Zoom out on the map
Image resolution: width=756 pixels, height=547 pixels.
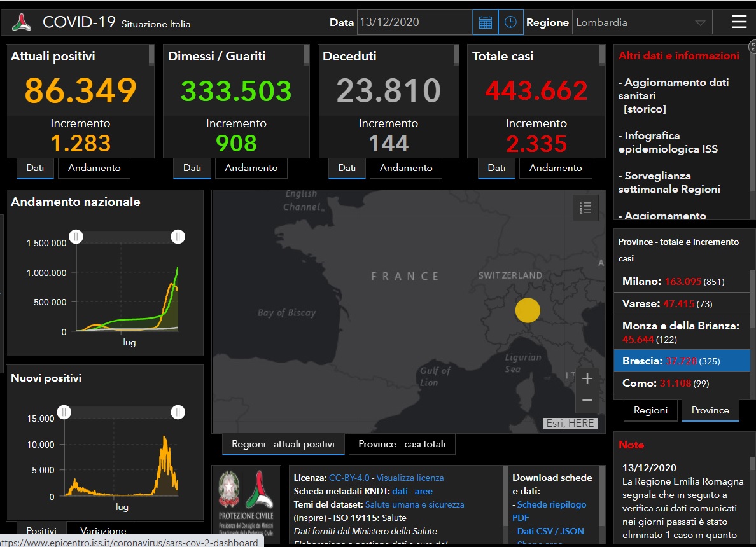click(x=587, y=400)
